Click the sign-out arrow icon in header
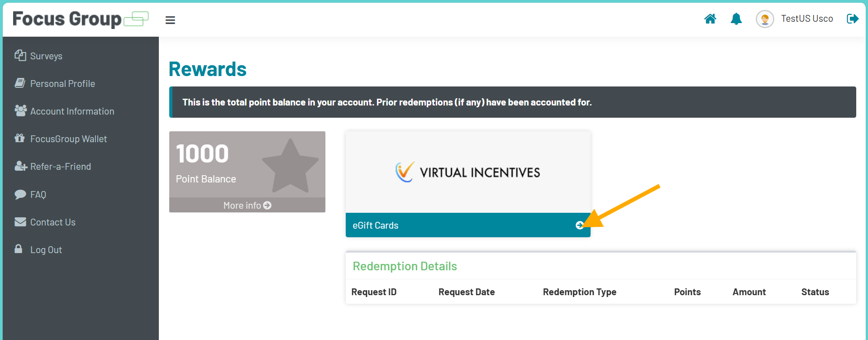The width and height of the screenshot is (868, 340). click(x=853, y=19)
